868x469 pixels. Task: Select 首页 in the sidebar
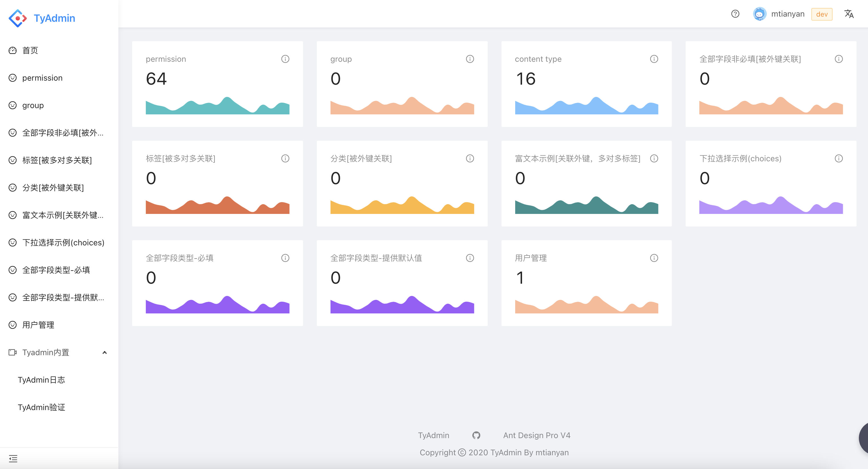coord(30,50)
